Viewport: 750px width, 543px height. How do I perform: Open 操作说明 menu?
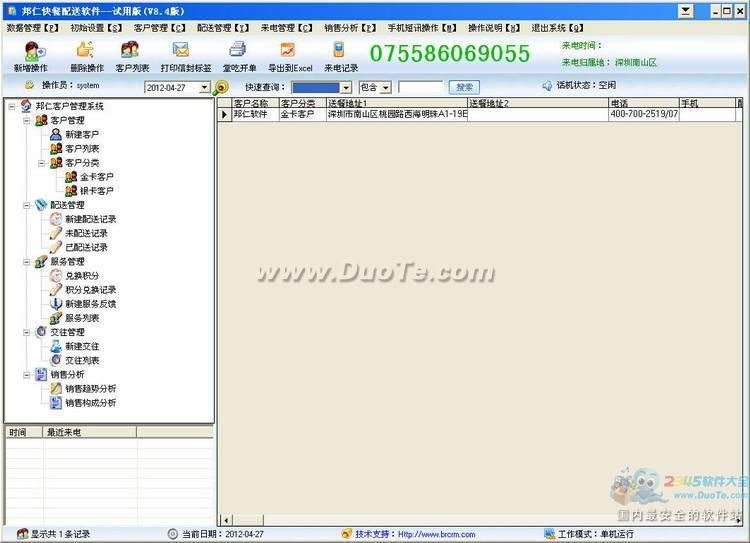point(494,28)
